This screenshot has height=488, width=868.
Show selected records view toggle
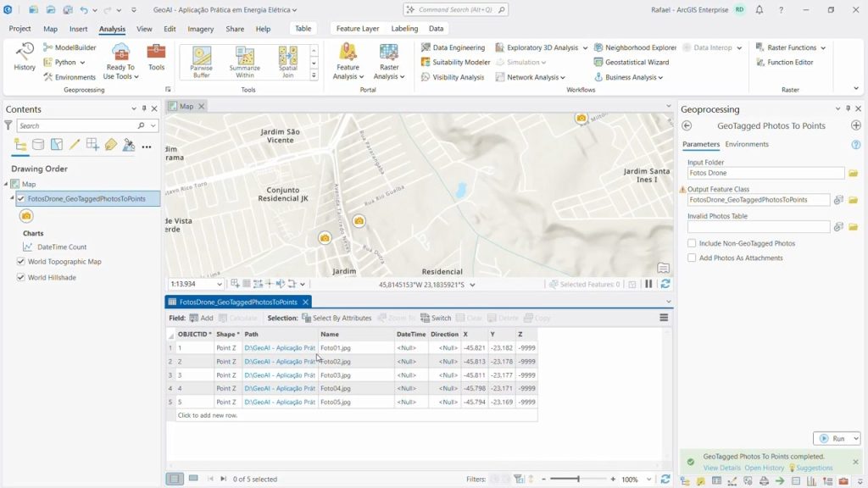[193, 479]
